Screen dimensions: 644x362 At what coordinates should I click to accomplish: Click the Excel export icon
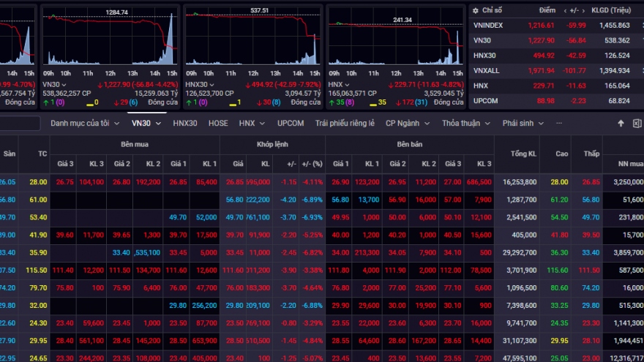pos(636,124)
